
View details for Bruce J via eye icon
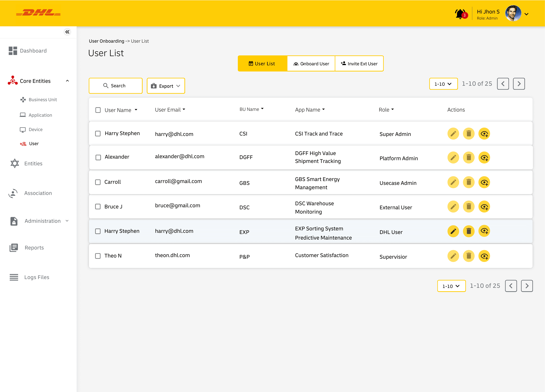click(484, 207)
